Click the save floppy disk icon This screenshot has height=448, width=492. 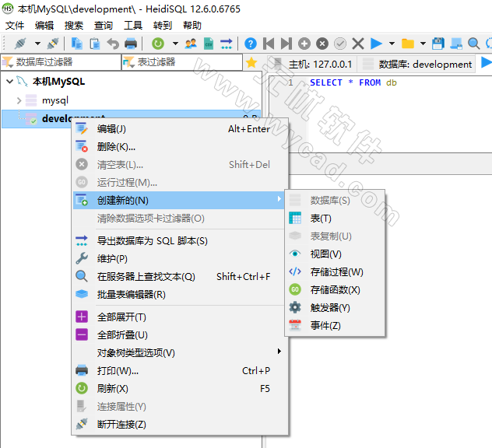pyautogui.click(x=438, y=44)
